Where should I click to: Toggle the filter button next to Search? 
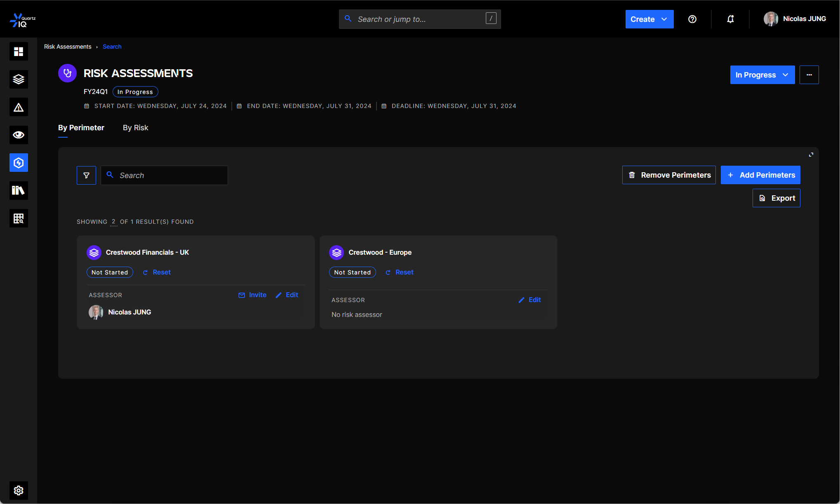coord(86,175)
